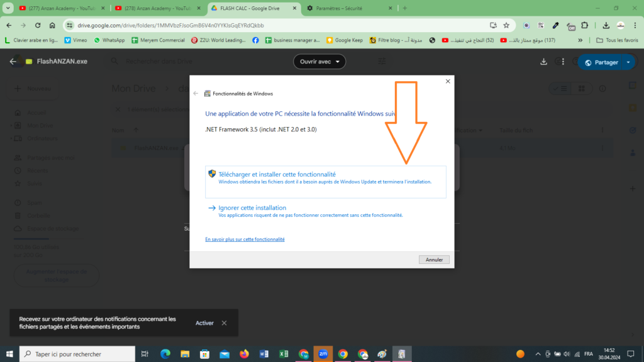Expand the Ouvrir avec dropdown
The image size is (644, 362).
[319, 62]
